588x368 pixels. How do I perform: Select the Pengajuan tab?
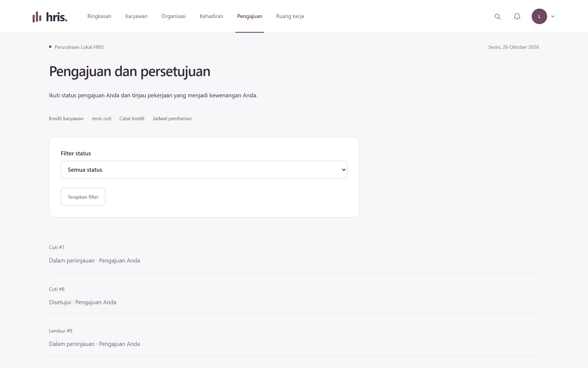point(249,16)
